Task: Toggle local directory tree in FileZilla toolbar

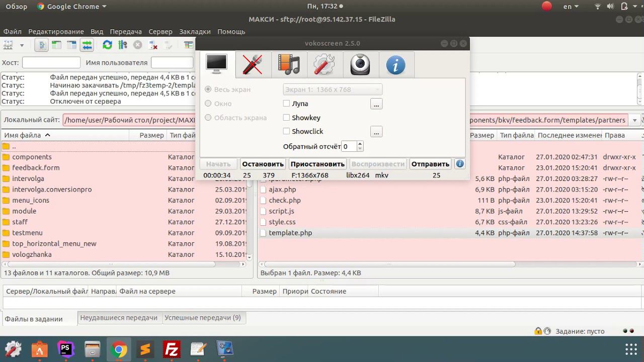Action: click(56, 45)
